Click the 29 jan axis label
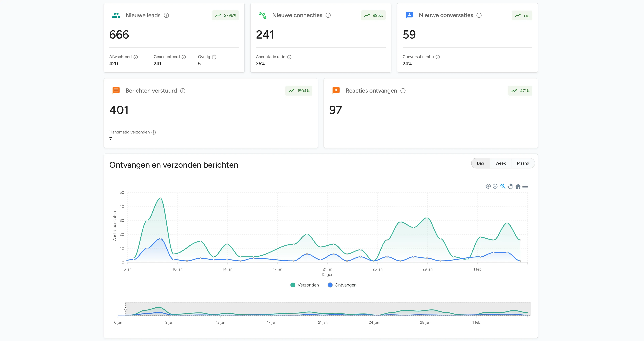The width and height of the screenshot is (644, 341). coord(428,269)
